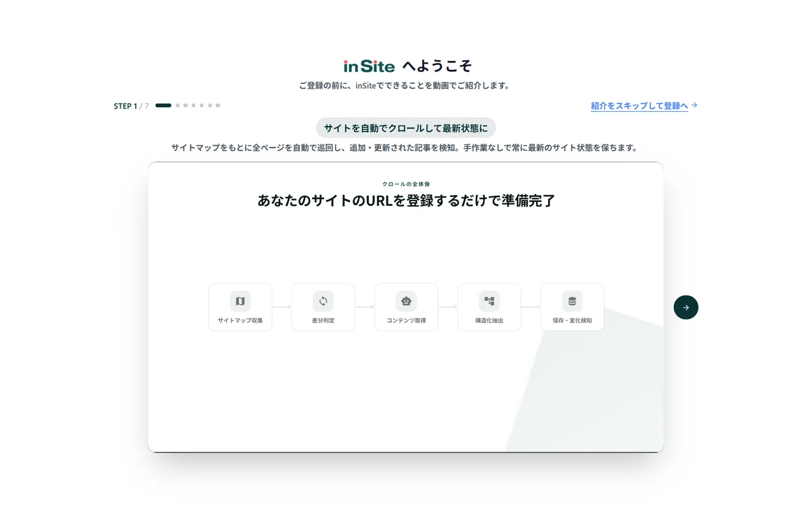This screenshot has width=812, height=508.
Task: Click the STEP 1 / 7 indicator text
Action: (131, 106)
